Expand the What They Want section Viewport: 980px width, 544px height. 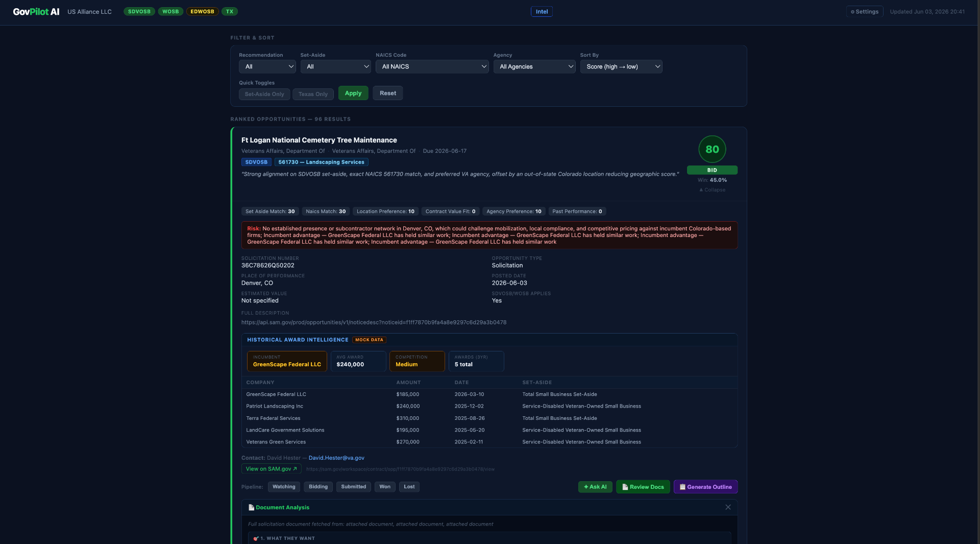tap(489, 538)
